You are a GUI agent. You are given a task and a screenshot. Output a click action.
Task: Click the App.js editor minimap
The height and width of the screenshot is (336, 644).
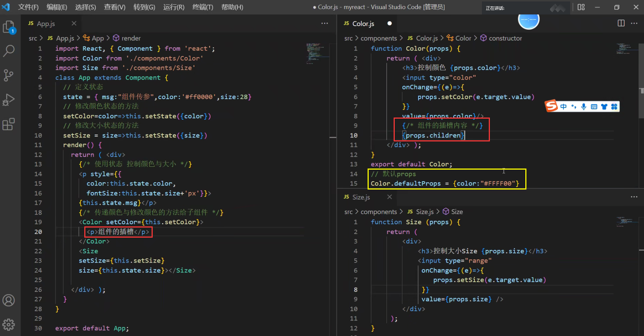(317, 54)
